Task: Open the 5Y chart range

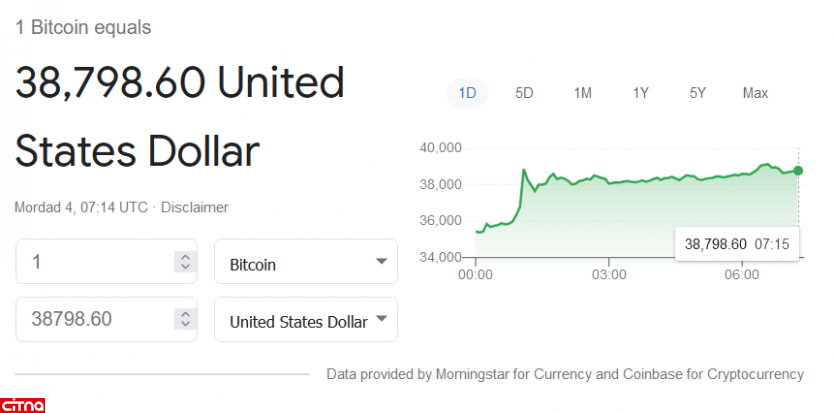Action: coord(698,93)
